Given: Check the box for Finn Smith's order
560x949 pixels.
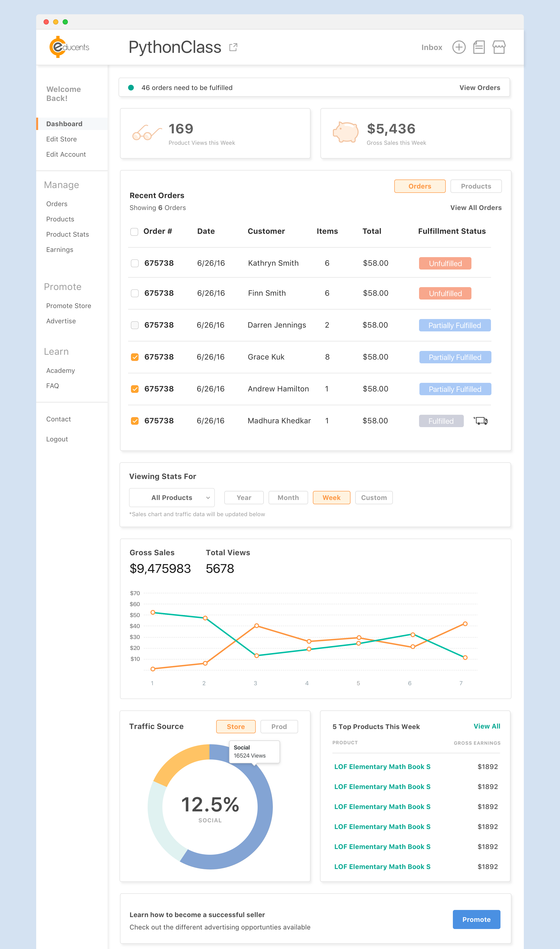Looking at the screenshot, I should 134,293.
